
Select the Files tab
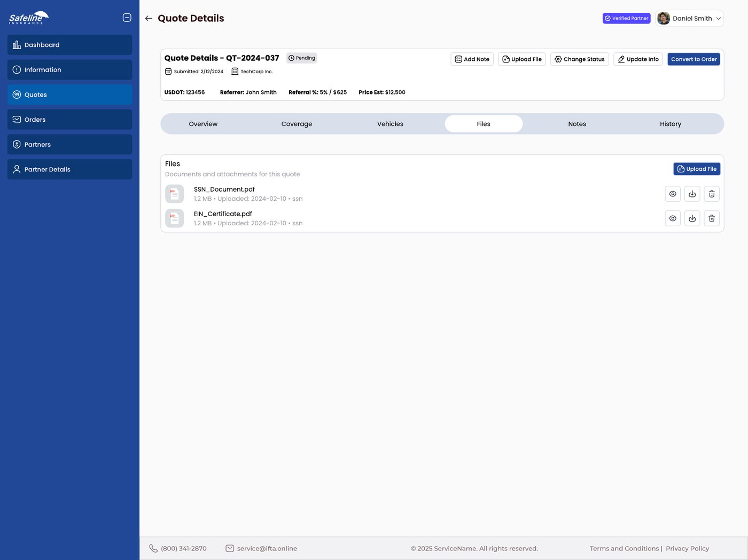click(484, 124)
